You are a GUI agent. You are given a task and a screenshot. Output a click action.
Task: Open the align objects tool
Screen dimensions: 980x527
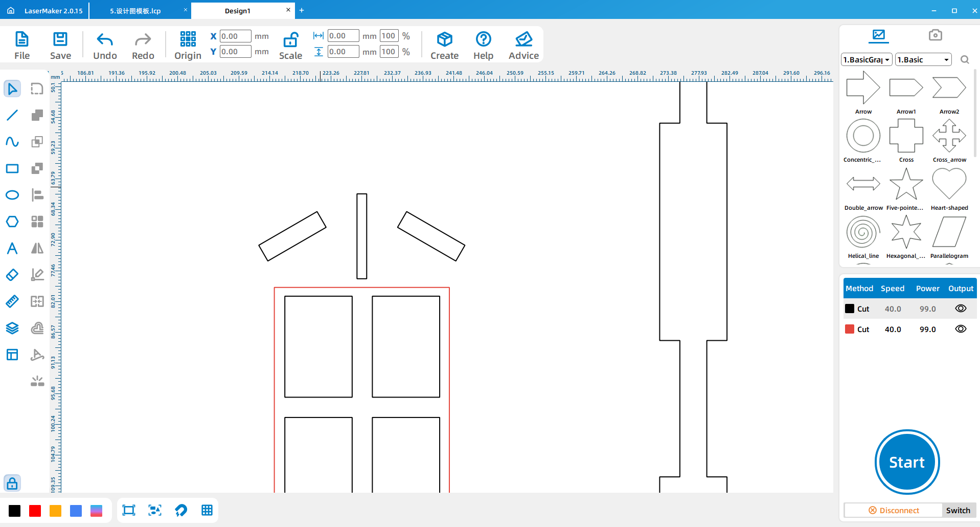pyautogui.click(x=37, y=195)
